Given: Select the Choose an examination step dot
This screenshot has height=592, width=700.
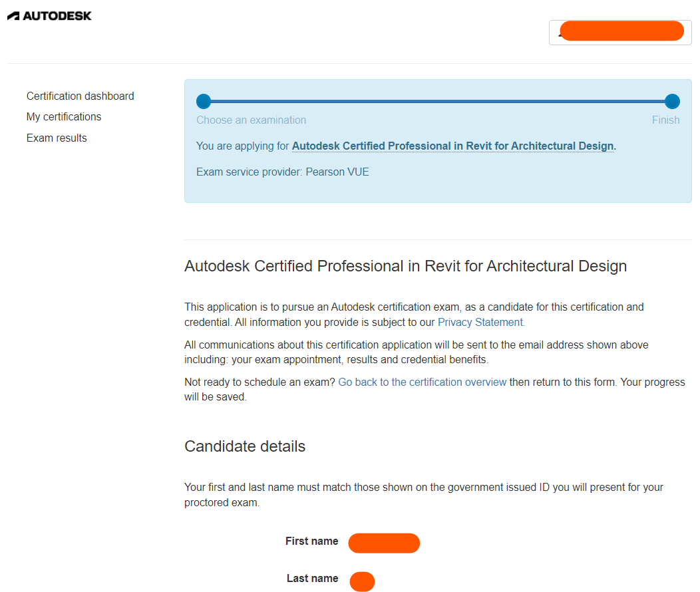Looking at the screenshot, I should (204, 101).
